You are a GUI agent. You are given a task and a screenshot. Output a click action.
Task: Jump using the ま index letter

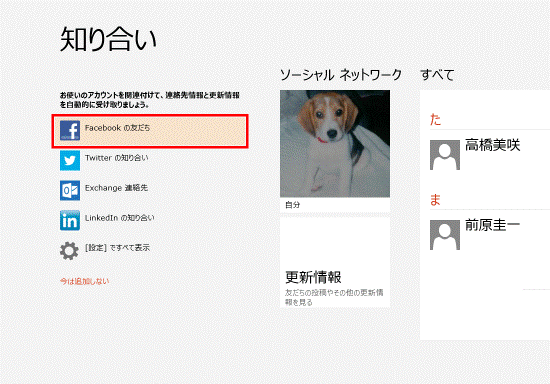pos(435,200)
